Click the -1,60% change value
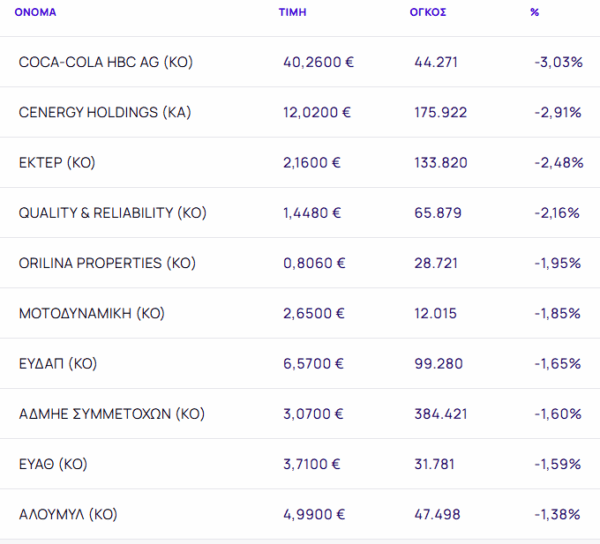The width and height of the screenshot is (600, 544). [558, 414]
